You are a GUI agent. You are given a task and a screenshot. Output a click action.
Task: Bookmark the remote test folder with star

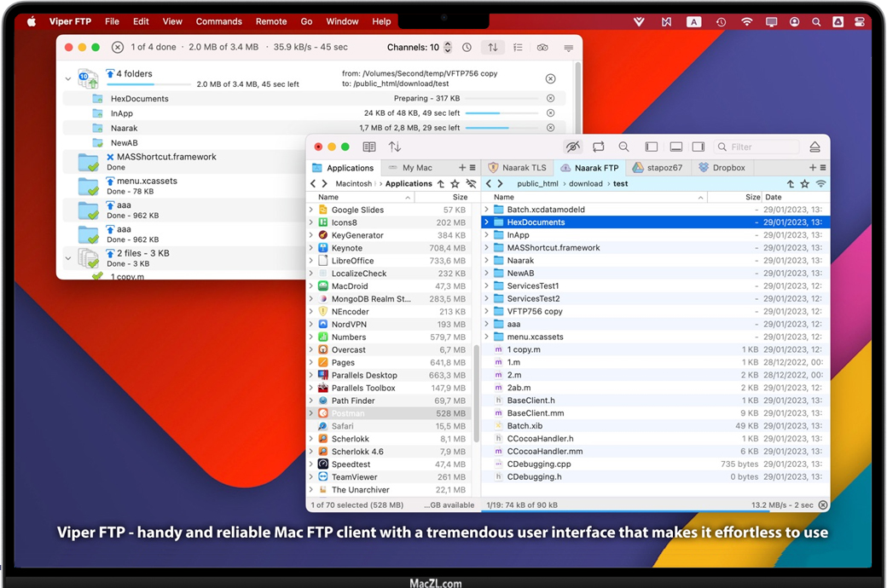pos(804,183)
